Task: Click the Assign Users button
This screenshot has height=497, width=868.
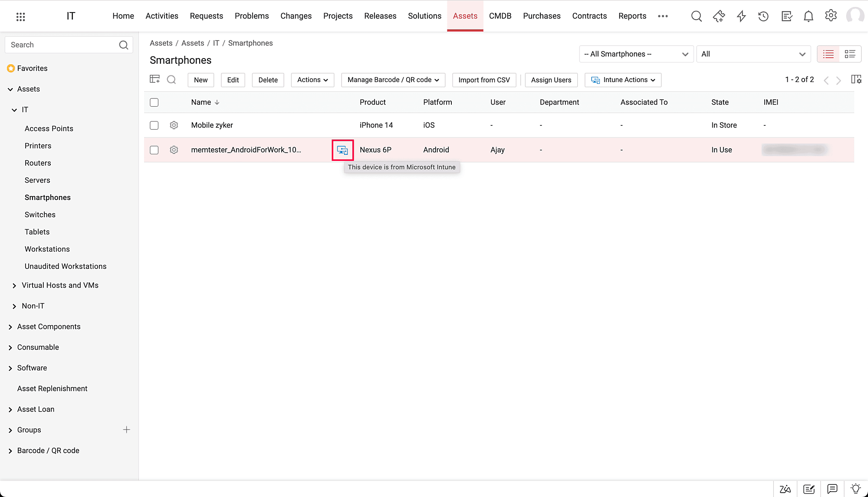Action: point(551,80)
